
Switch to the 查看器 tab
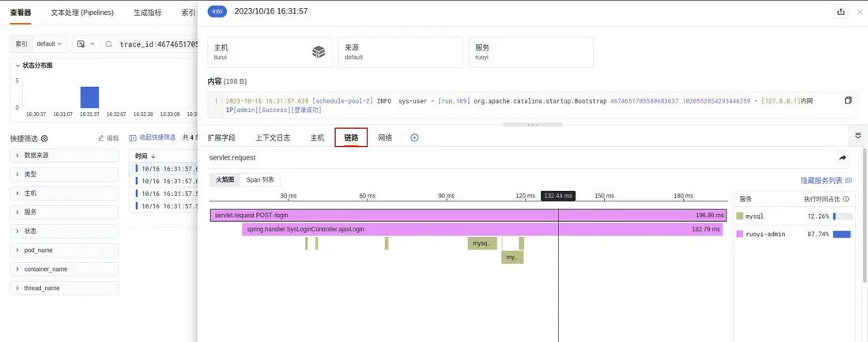(x=21, y=12)
